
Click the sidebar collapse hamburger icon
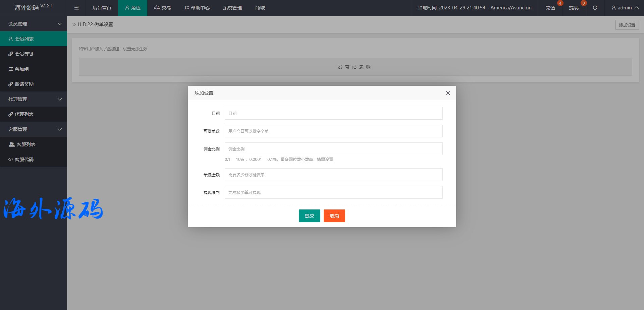click(x=76, y=8)
